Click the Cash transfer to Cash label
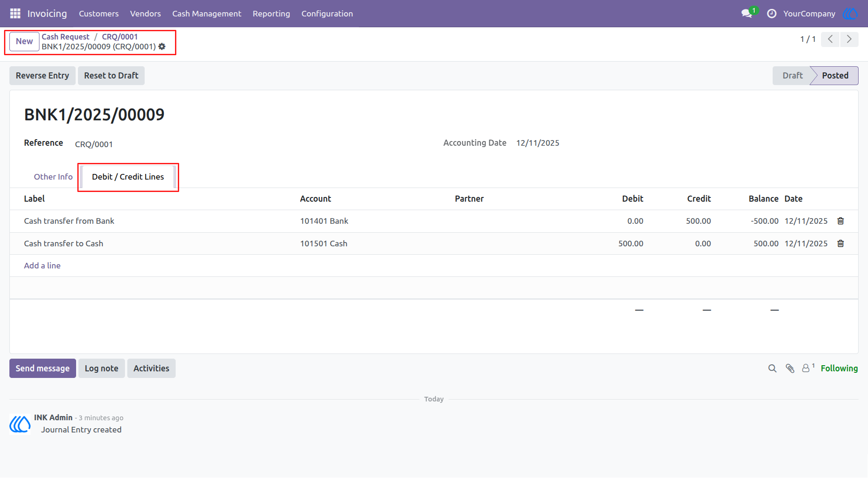This screenshot has width=868, height=479. point(63,243)
